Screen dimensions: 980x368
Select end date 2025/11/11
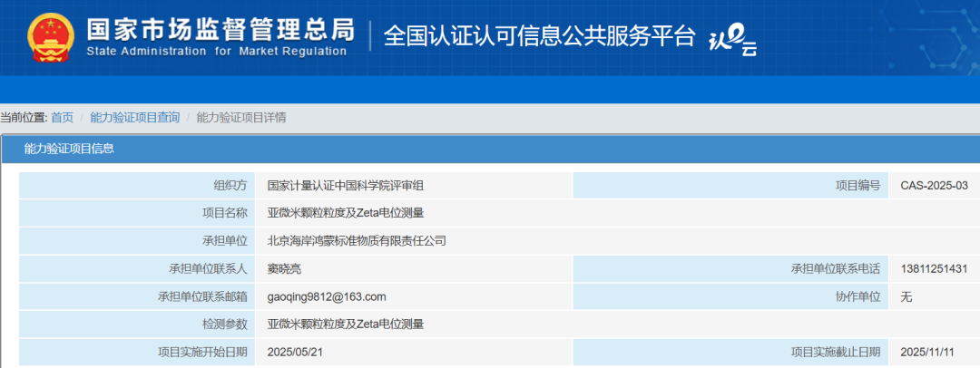(927, 352)
